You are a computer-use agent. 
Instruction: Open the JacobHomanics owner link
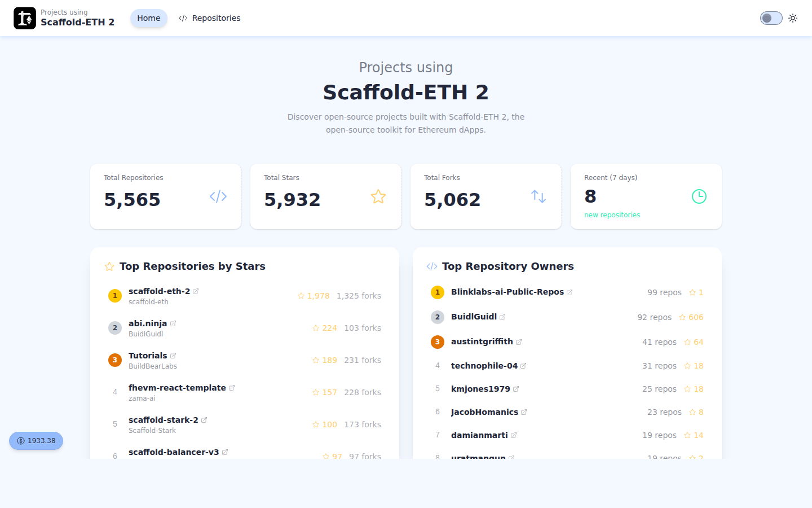tap(484, 412)
